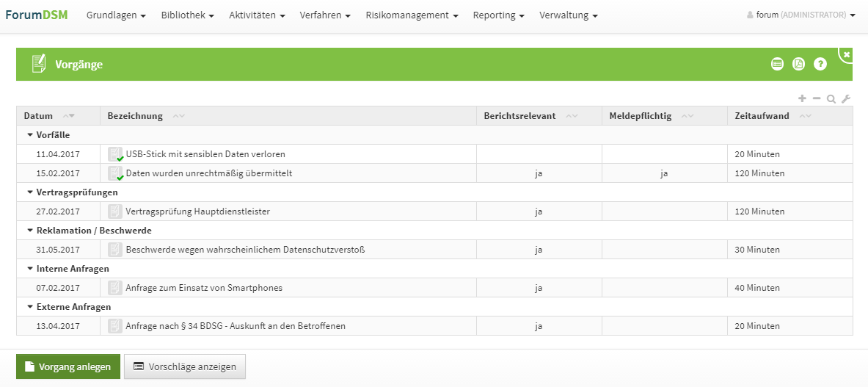Open the Risikomanagement menu
The image size is (868, 387).
pyautogui.click(x=412, y=15)
